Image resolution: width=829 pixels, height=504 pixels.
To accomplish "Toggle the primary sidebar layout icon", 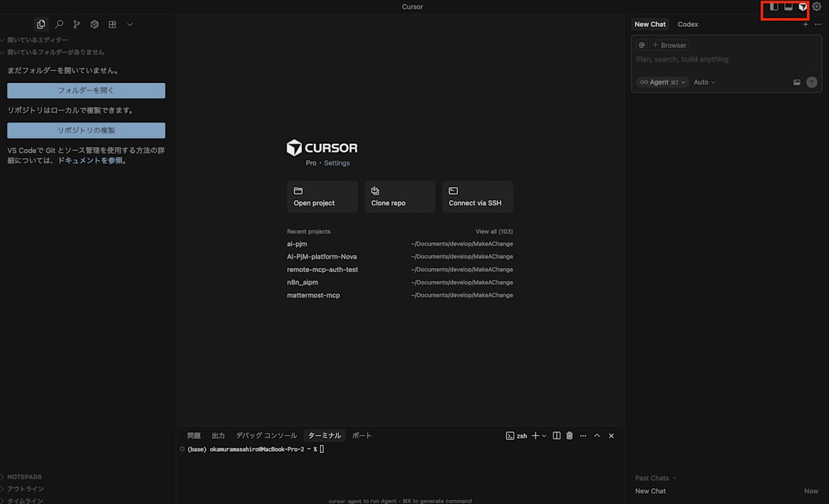I will 774,7.
